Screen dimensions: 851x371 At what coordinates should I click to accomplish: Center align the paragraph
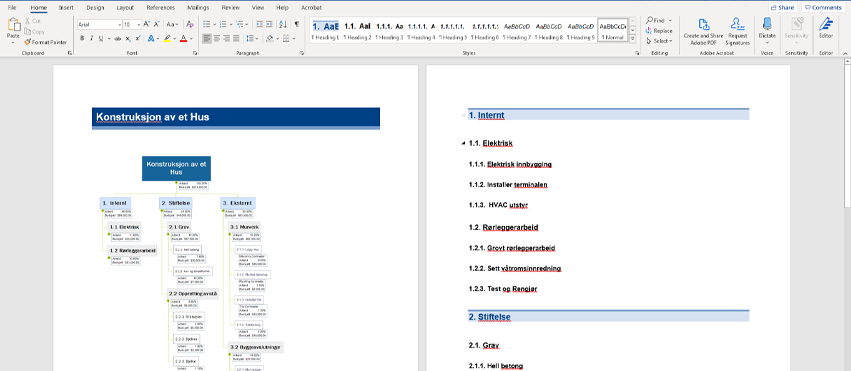217,39
